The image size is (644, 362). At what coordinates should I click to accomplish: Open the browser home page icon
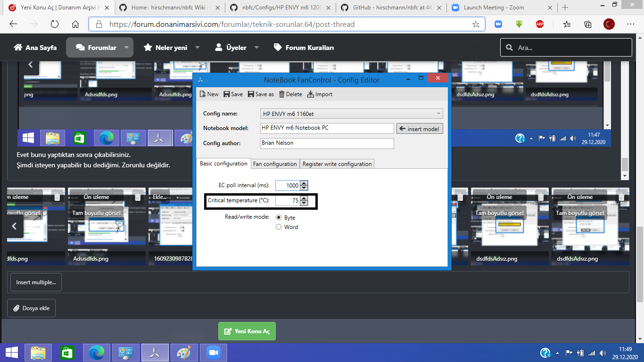[x=75, y=24]
